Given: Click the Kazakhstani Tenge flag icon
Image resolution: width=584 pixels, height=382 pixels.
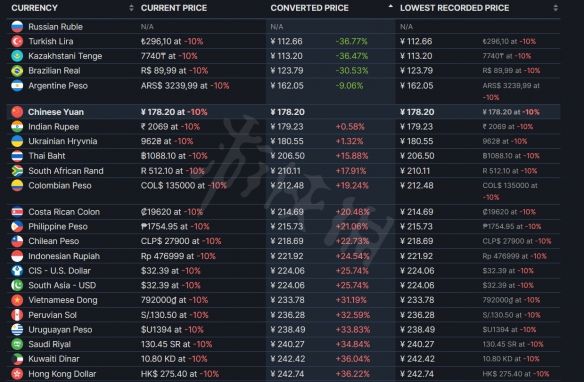Looking at the screenshot, I should 17,56.
